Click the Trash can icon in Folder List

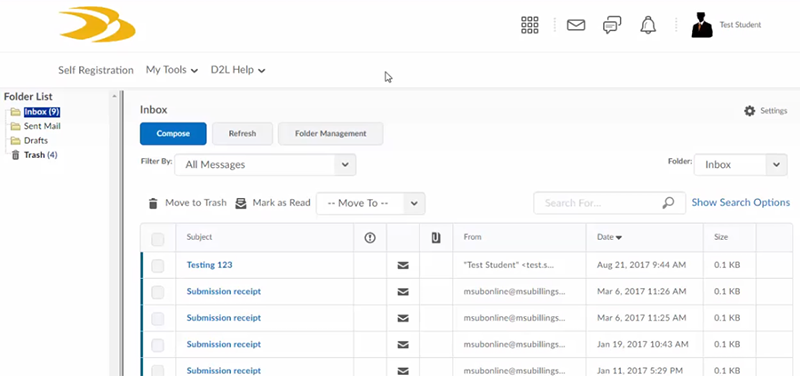pos(15,155)
